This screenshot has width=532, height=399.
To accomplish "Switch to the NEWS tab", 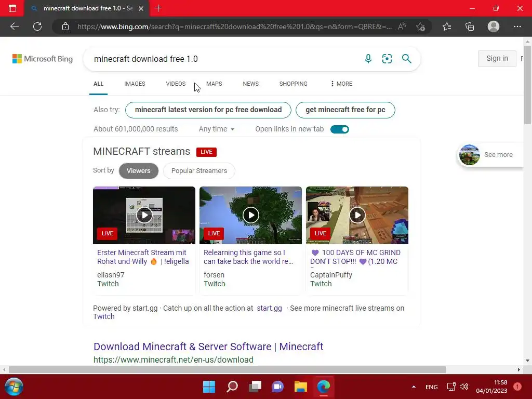I will coord(251,84).
